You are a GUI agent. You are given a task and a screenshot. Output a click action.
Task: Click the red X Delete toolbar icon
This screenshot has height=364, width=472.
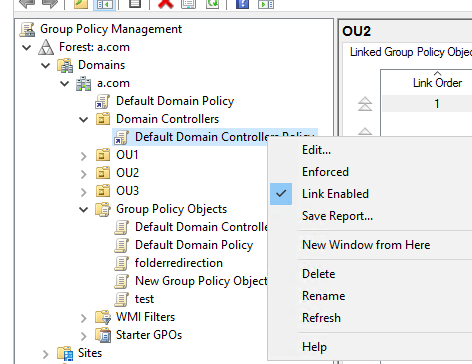[x=166, y=3]
